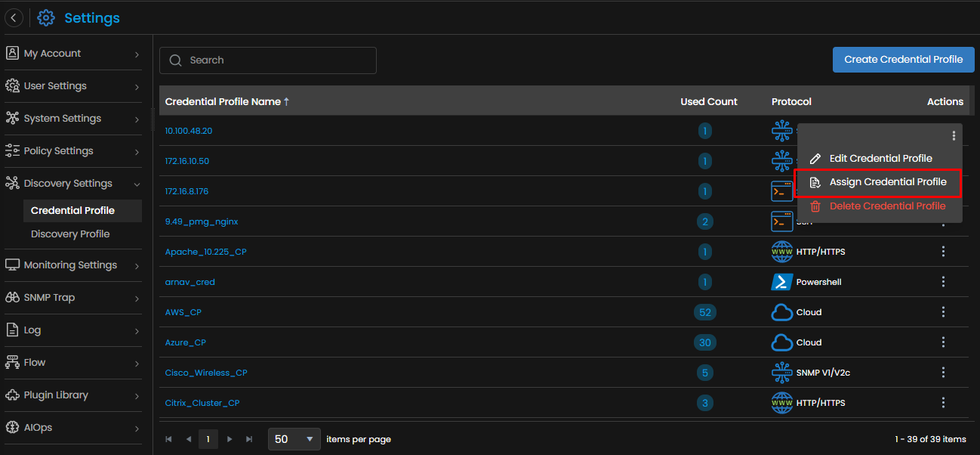
Task: Click into the Search field
Action: coord(268,60)
